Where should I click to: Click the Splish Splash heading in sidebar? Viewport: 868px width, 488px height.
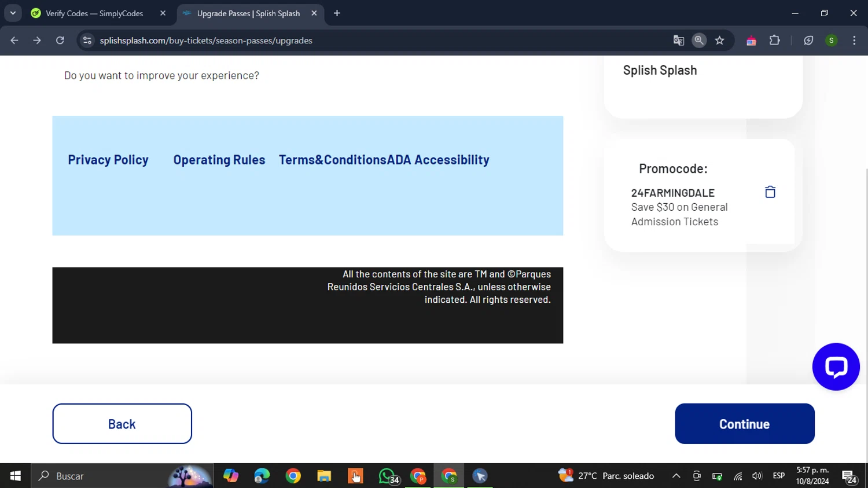(x=660, y=70)
